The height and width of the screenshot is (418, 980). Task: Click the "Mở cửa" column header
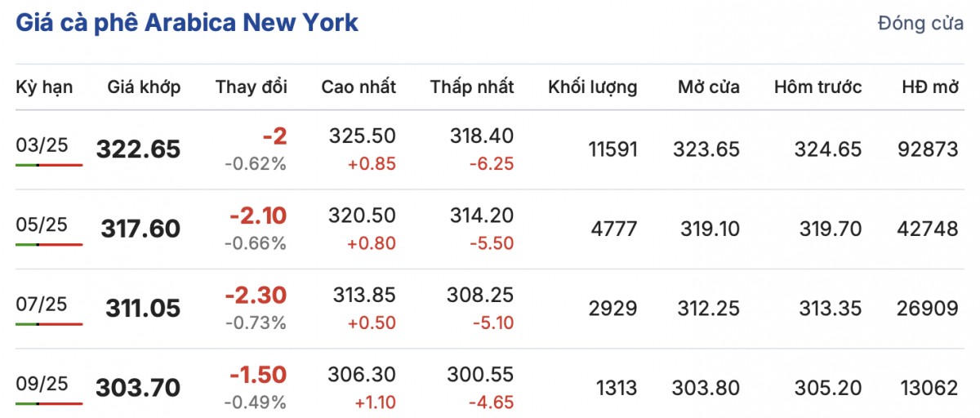(x=709, y=87)
